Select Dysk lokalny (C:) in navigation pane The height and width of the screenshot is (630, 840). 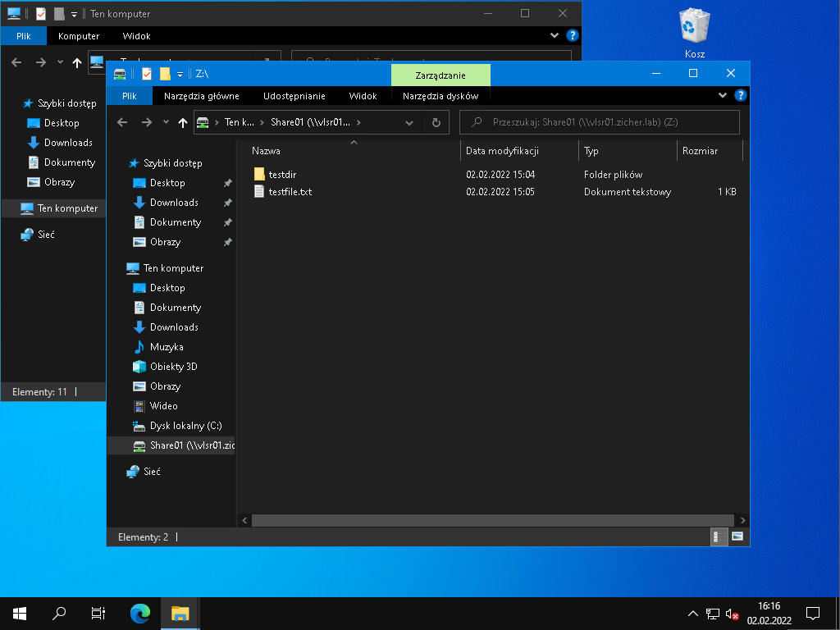click(185, 426)
